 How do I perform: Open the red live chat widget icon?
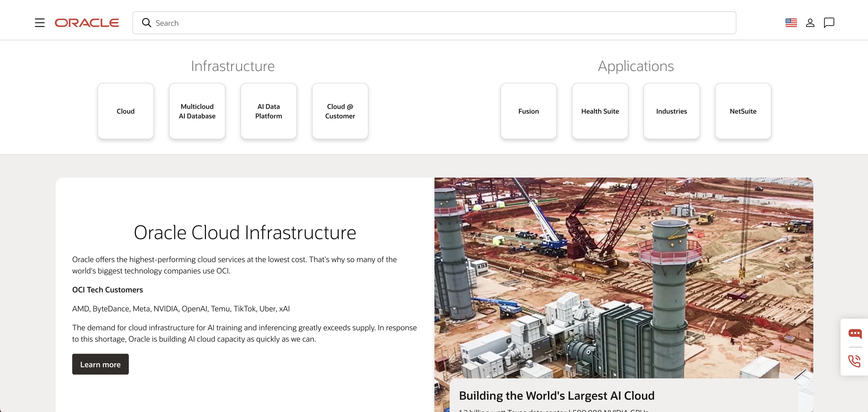point(855,334)
